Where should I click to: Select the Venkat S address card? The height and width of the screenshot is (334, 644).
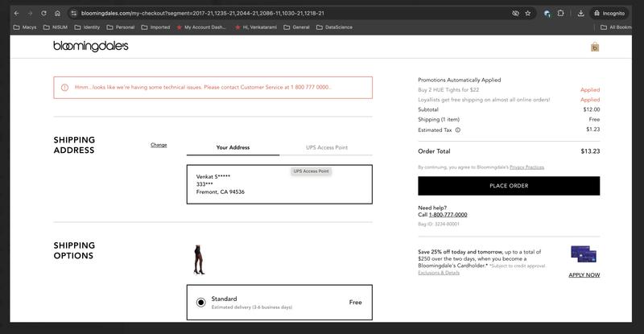(x=279, y=184)
